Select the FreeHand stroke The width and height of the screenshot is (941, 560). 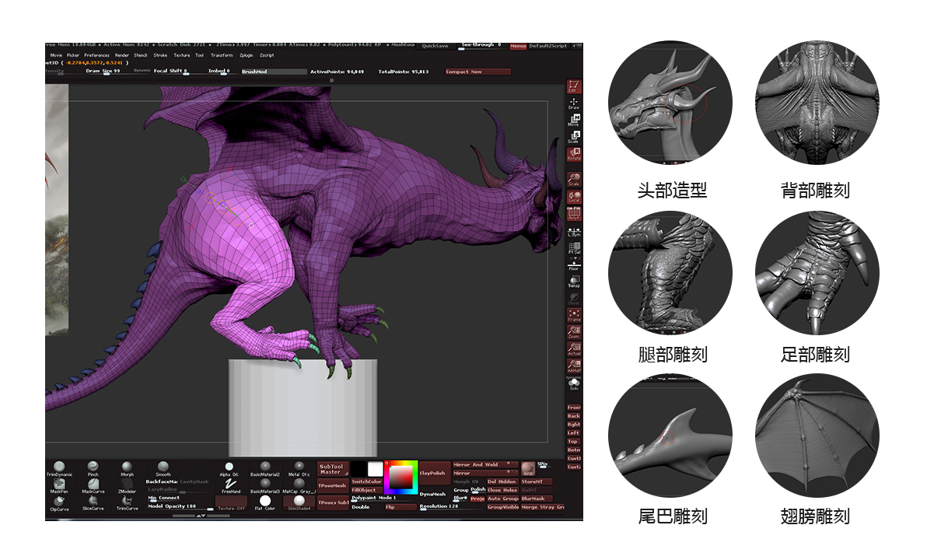pos(230,485)
